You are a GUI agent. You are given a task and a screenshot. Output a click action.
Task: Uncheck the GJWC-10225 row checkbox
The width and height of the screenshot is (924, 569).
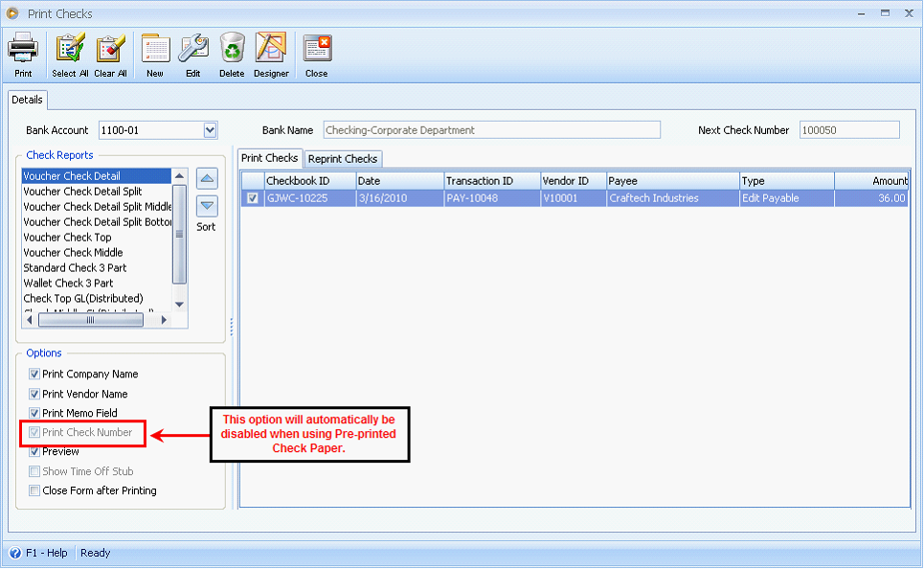click(x=253, y=198)
